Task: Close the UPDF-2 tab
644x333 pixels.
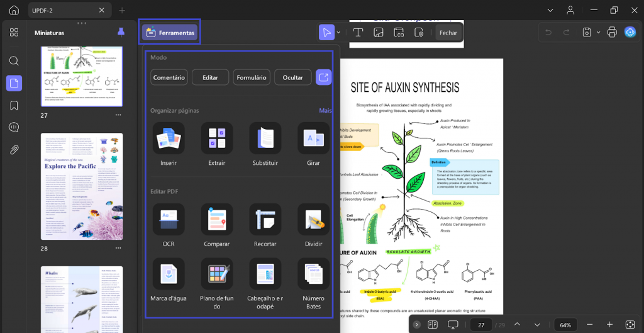Action: (x=102, y=10)
